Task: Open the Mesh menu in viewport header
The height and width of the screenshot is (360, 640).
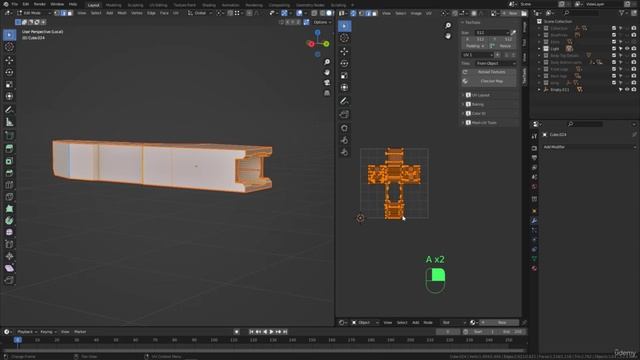Action: tap(122, 13)
